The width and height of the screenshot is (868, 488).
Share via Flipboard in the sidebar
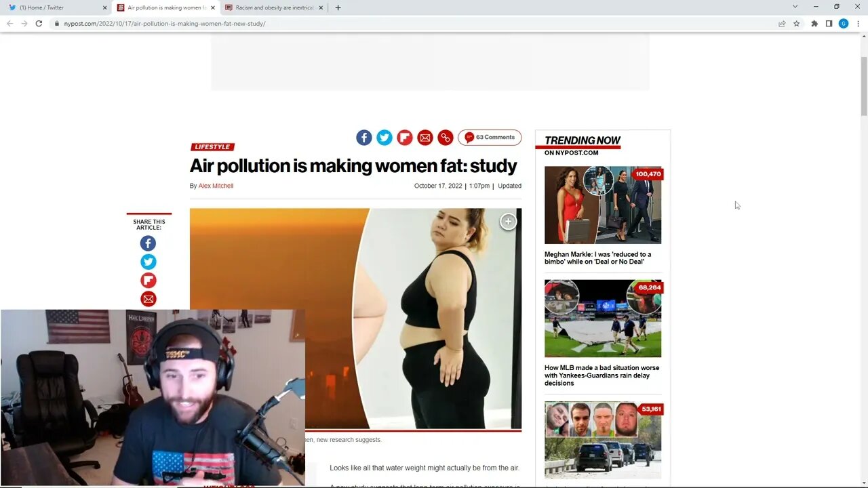click(x=148, y=280)
